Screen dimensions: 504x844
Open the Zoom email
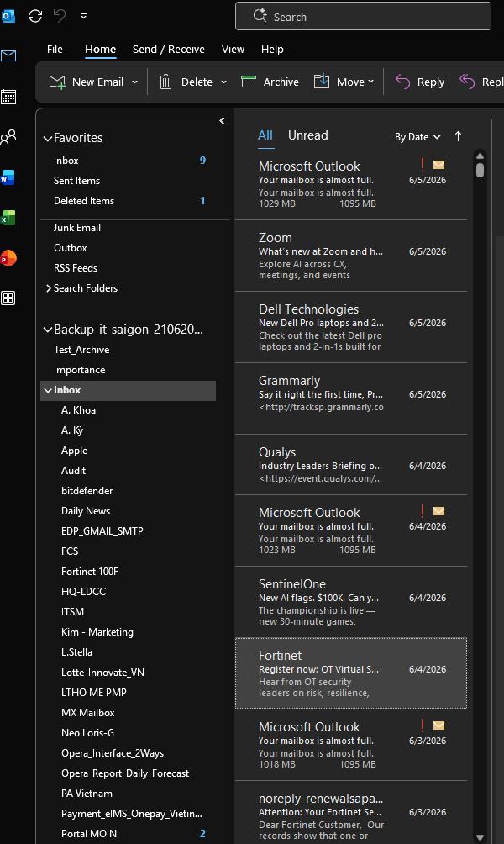coord(351,256)
